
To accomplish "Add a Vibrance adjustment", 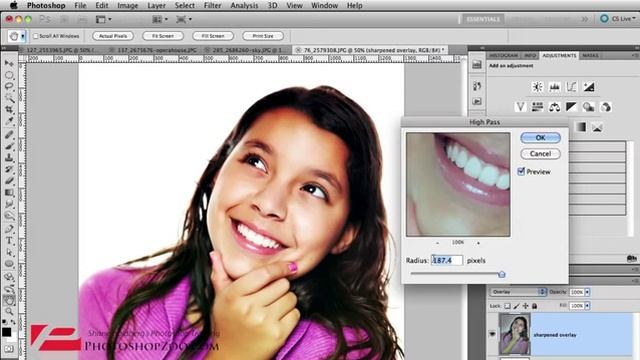I will pos(520,107).
